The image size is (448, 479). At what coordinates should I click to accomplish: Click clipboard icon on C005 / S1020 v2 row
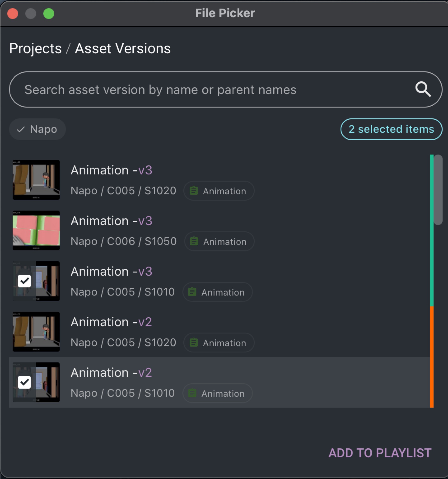point(194,342)
